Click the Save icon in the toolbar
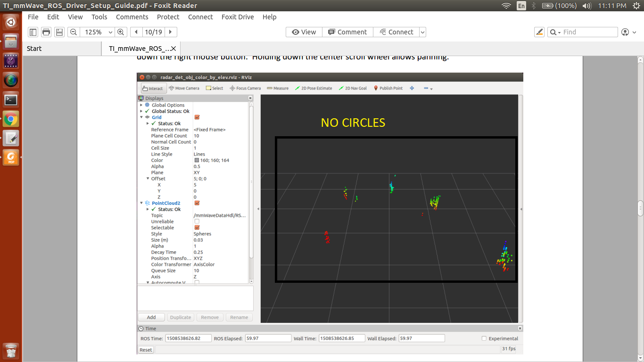The width and height of the screenshot is (644, 362). pos(59,32)
